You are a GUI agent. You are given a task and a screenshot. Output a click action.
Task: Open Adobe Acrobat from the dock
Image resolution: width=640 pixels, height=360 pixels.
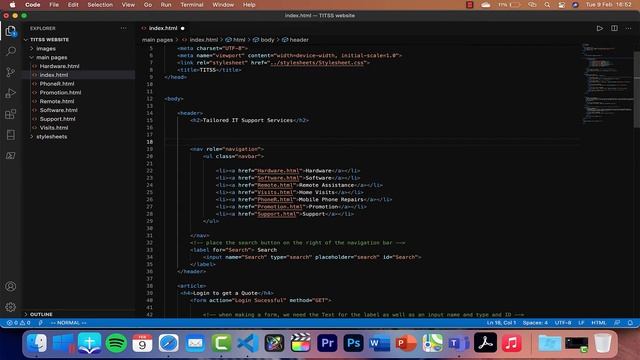point(485,343)
